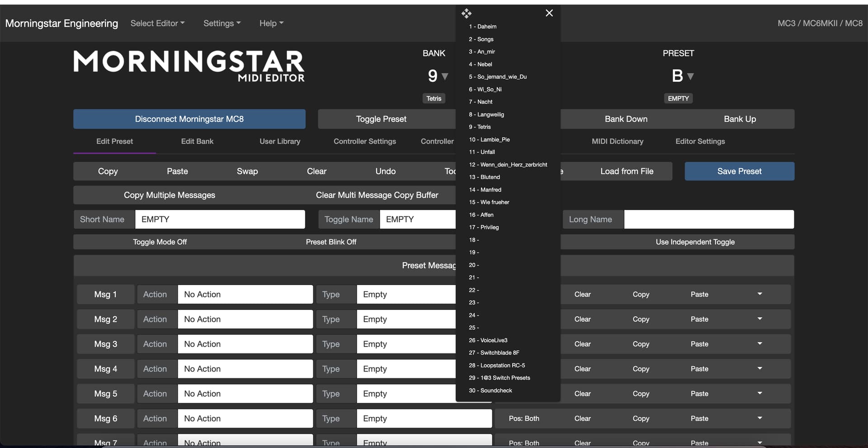Switch to the Edit Preset tab
This screenshot has height=448, width=868.
(x=114, y=141)
